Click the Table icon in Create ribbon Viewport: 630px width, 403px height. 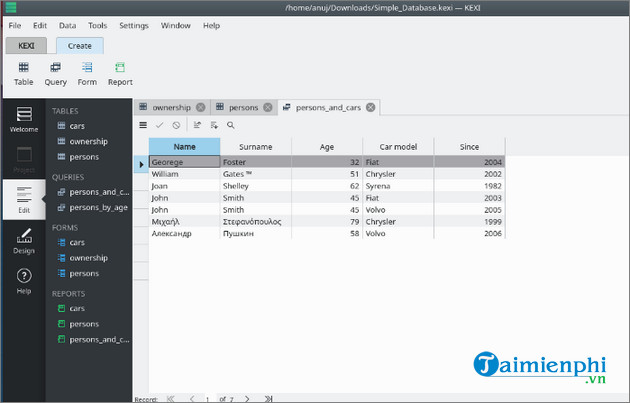pyautogui.click(x=24, y=74)
